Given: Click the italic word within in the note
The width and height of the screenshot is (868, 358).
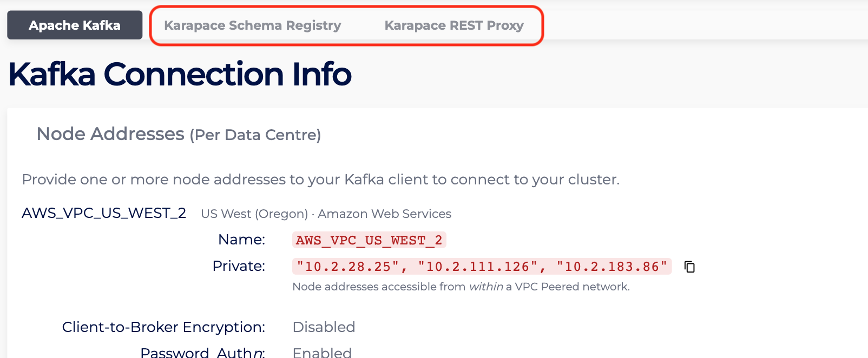Looking at the screenshot, I should [x=485, y=287].
